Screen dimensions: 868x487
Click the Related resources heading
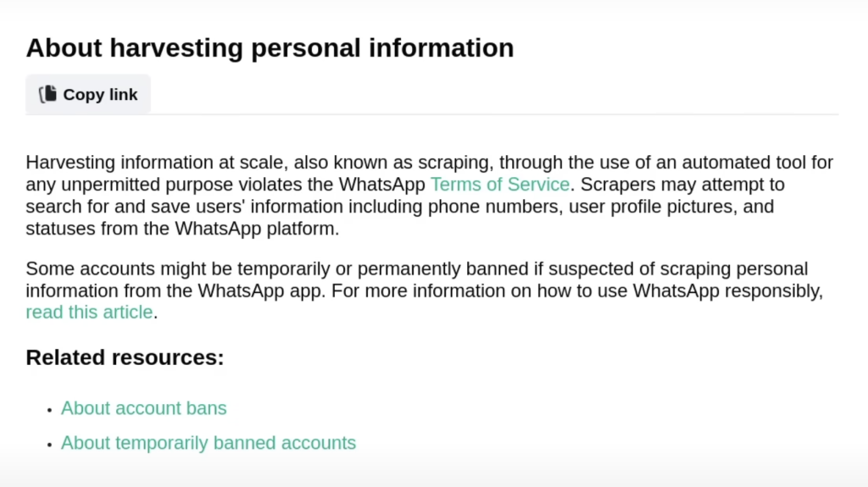125,357
